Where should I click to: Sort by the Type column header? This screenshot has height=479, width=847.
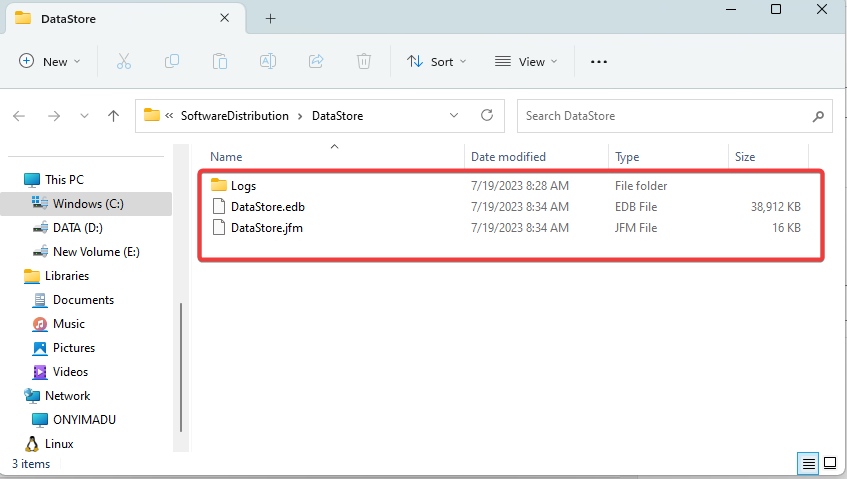[627, 157]
